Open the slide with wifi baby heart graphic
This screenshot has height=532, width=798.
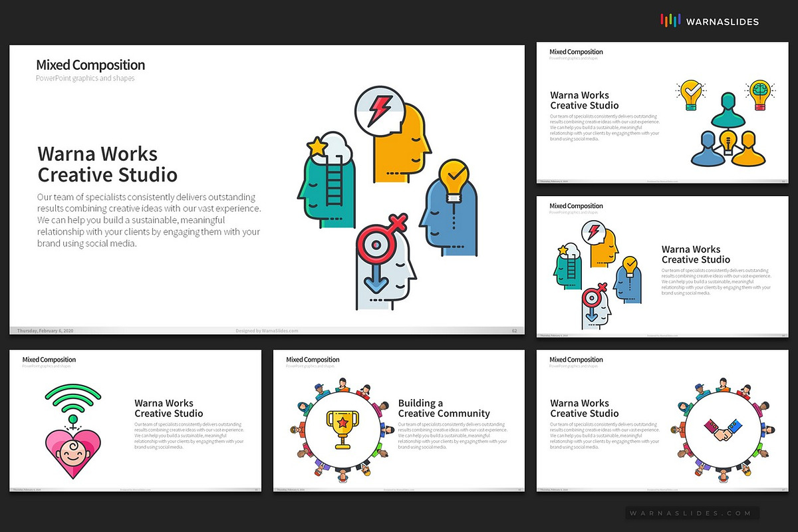pos(135,422)
